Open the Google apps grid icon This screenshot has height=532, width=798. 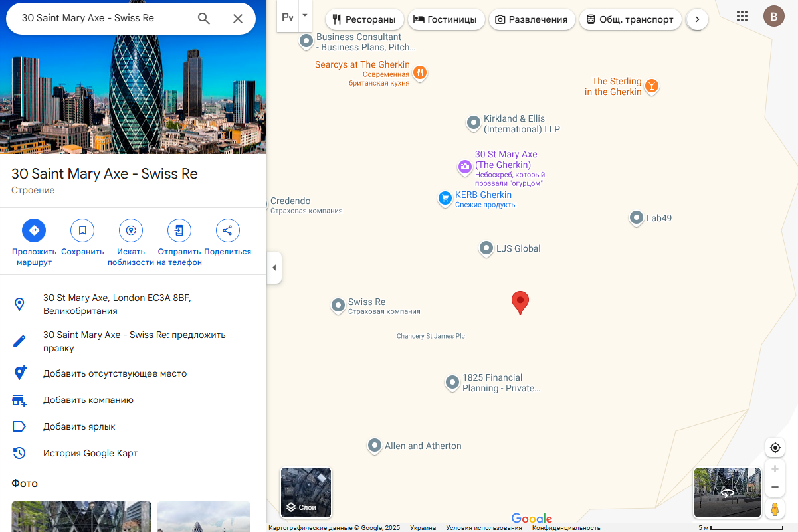coord(742,16)
